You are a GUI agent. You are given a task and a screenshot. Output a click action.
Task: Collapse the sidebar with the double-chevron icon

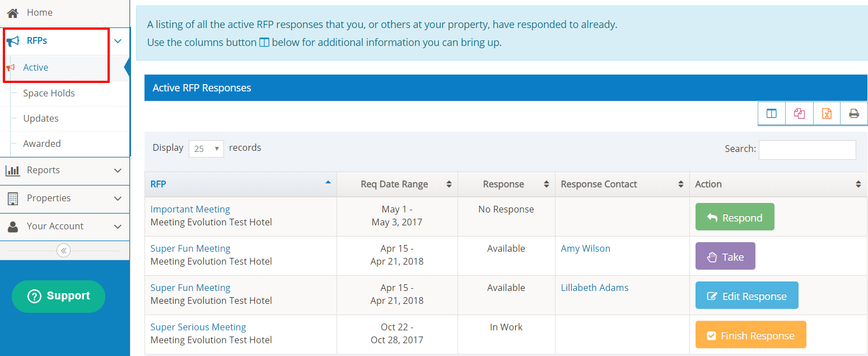click(x=64, y=251)
